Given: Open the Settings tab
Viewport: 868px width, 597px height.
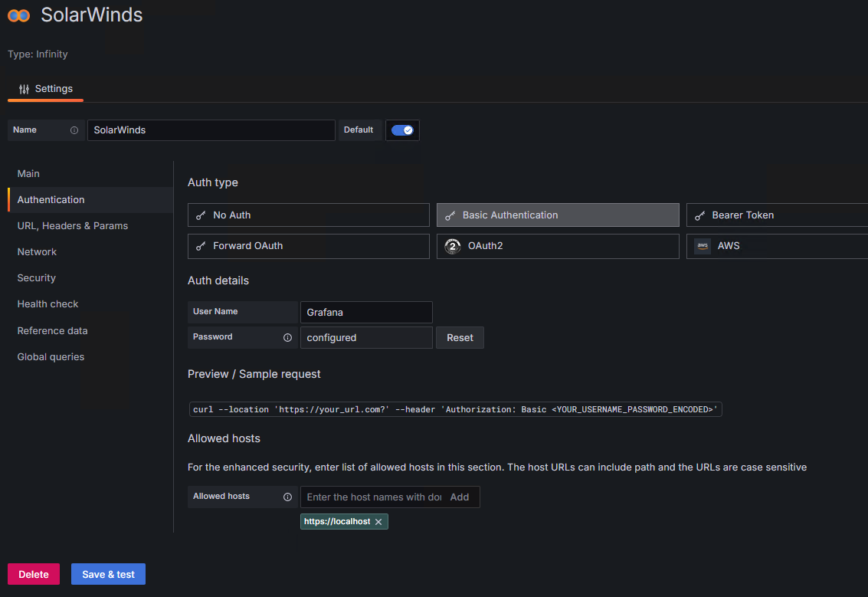Looking at the screenshot, I should 46,89.
